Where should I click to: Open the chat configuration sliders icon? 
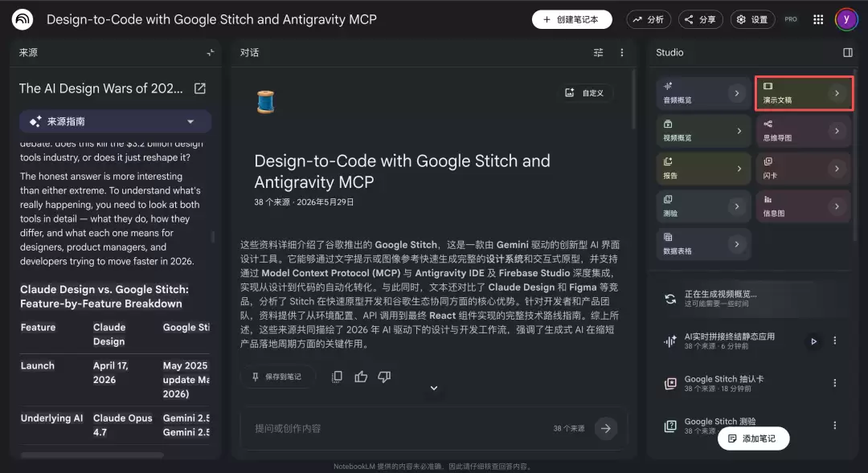click(x=599, y=52)
